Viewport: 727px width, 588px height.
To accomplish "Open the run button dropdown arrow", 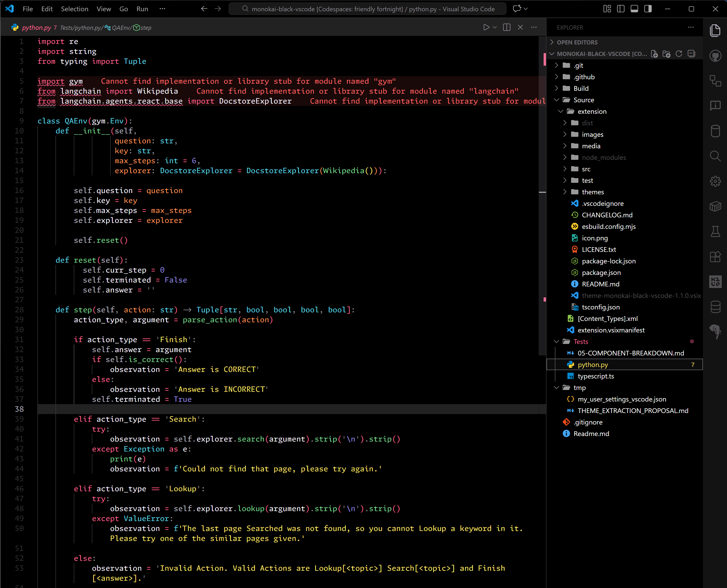I will point(495,27).
